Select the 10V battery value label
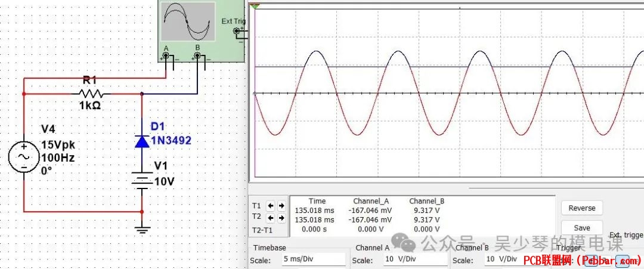 pyautogui.click(x=165, y=181)
